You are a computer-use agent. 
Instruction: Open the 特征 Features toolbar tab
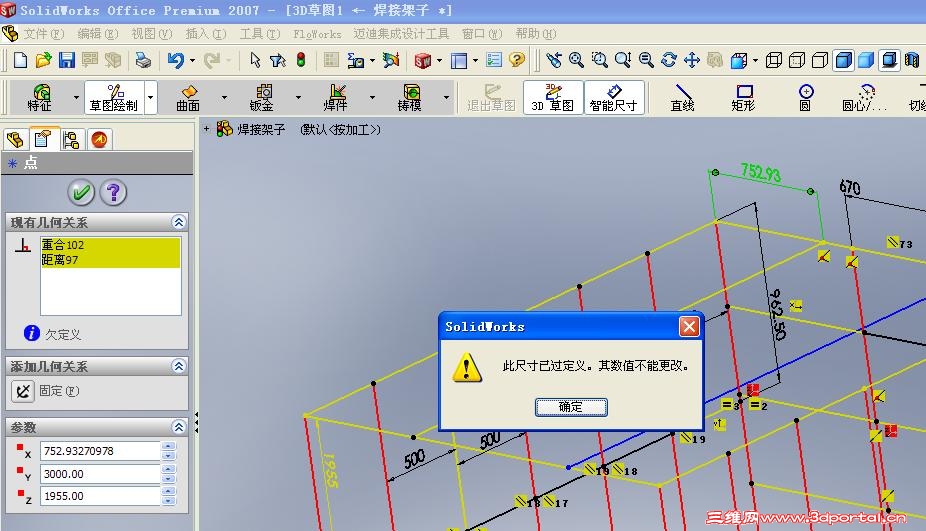(x=40, y=97)
